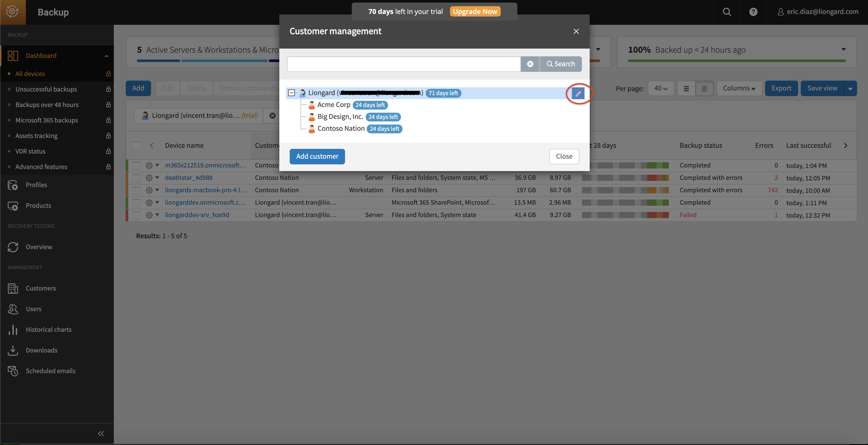Click the pencil edit icon for Liongard

coord(578,94)
